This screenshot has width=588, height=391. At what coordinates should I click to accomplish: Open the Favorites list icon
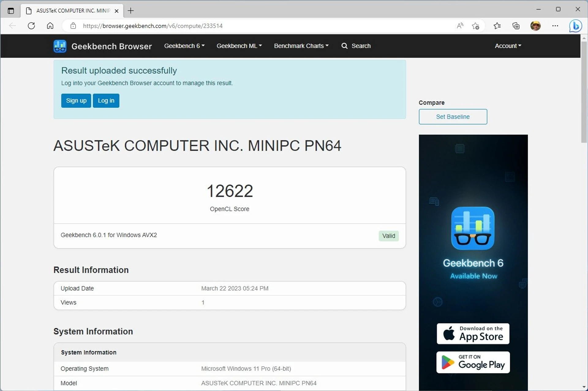coord(497,26)
